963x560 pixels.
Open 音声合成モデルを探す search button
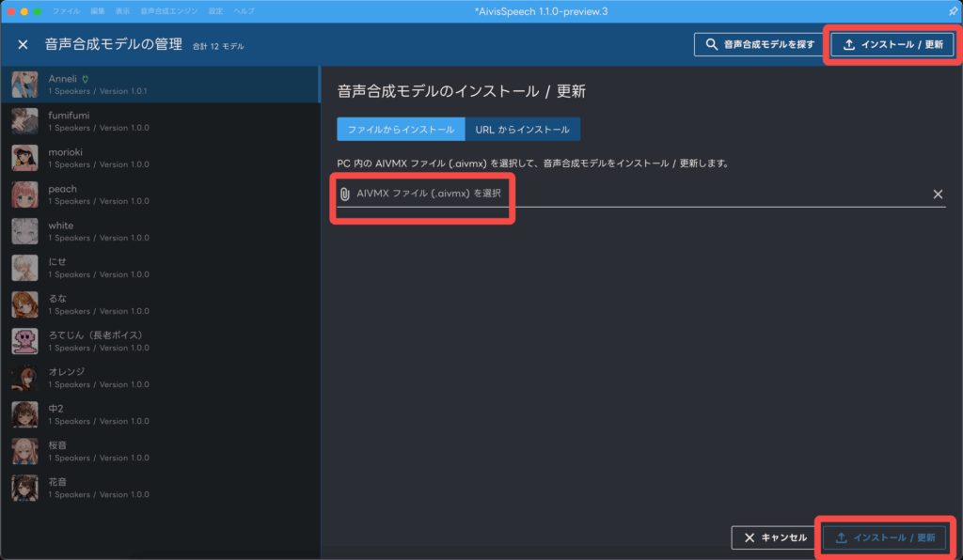click(759, 44)
